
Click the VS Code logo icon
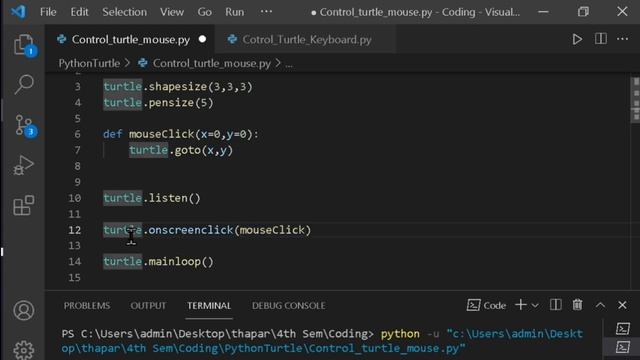point(18,12)
